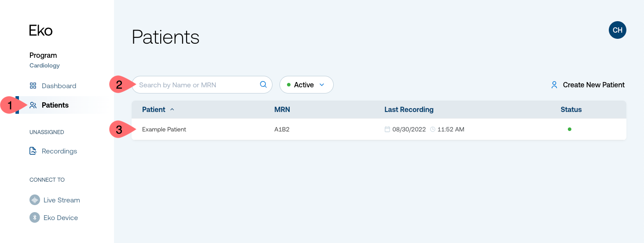
Task: Click the magnifier search icon
Action: pyautogui.click(x=263, y=85)
